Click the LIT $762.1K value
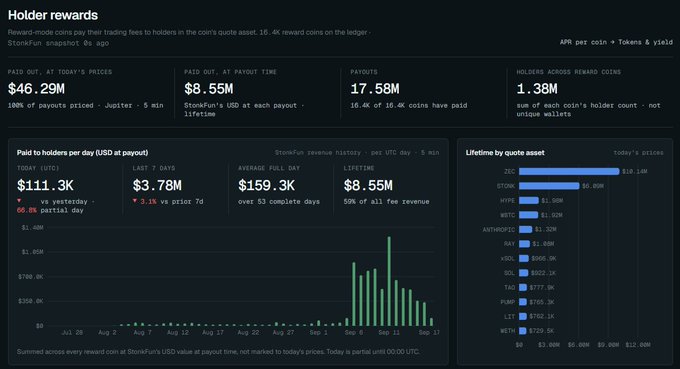The image size is (680, 369). [542, 317]
